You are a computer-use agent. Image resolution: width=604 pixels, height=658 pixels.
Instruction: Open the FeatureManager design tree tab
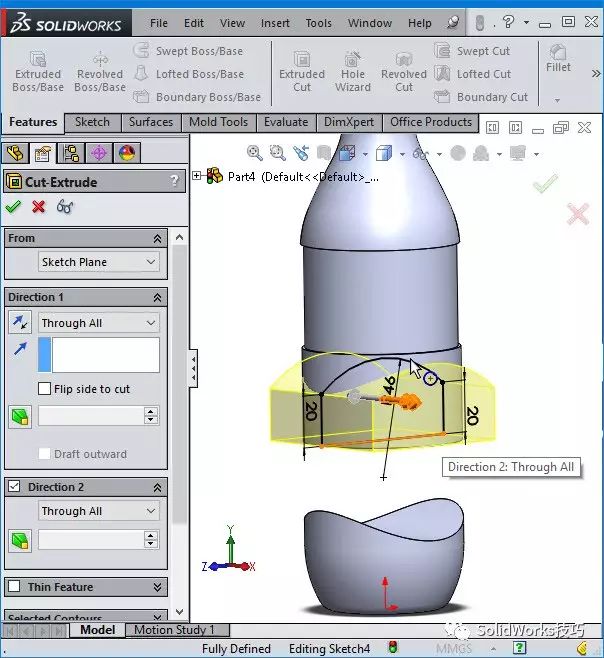point(16,153)
